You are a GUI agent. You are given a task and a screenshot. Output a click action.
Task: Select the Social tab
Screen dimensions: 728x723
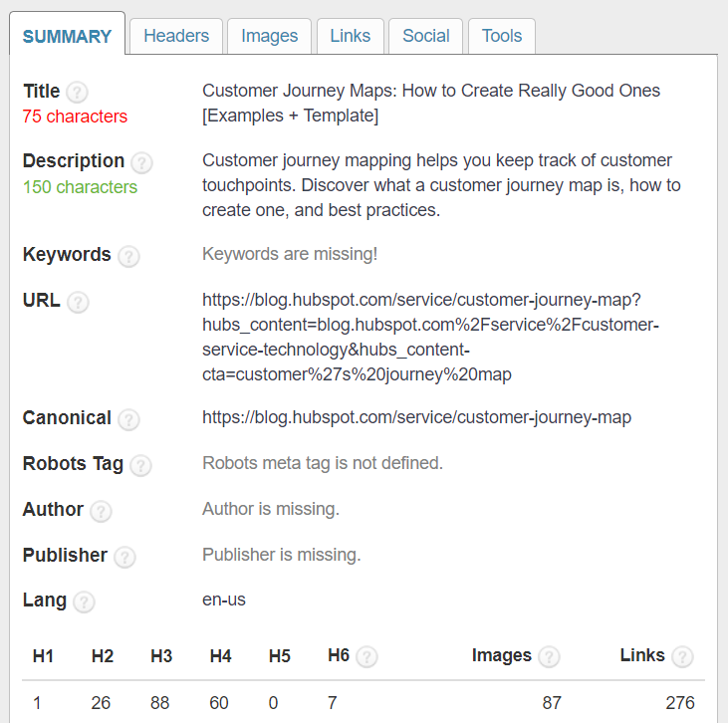pos(425,36)
